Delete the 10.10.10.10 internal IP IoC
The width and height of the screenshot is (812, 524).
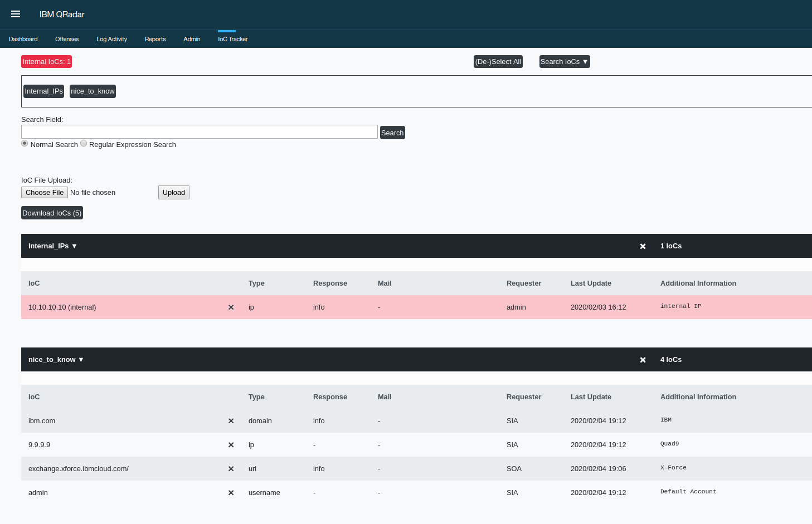(x=231, y=307)
